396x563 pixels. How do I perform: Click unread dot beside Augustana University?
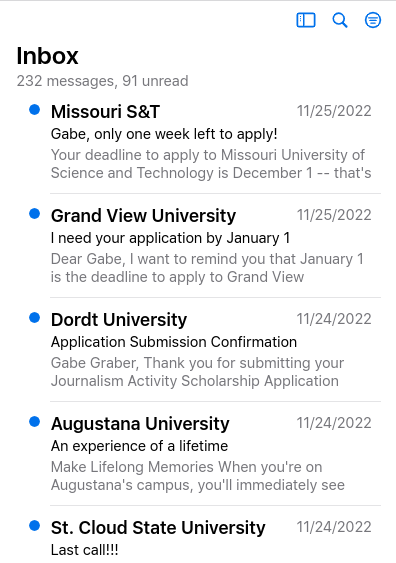tap(34, 422)
